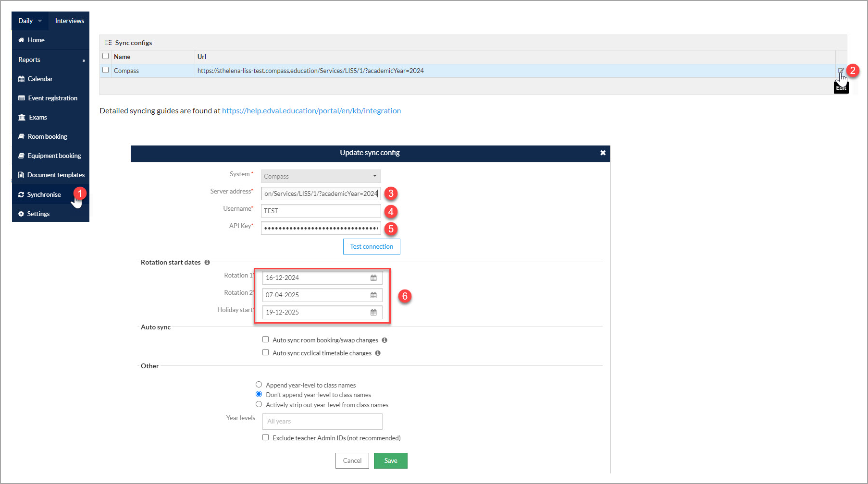Click the Room booking book icon
Viewport: 868px width, 484px height.
(21, 137)
